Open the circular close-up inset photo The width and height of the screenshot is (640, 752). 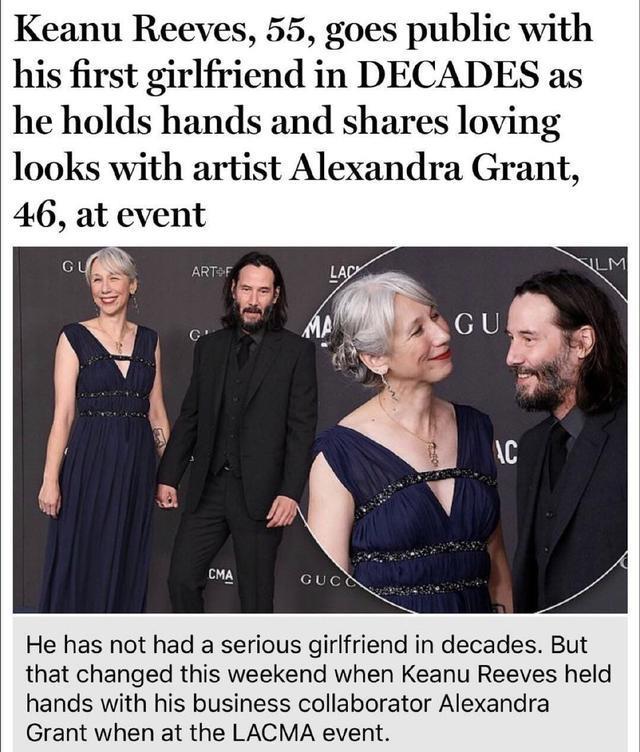pyautogui.click(x=468, y=430)
